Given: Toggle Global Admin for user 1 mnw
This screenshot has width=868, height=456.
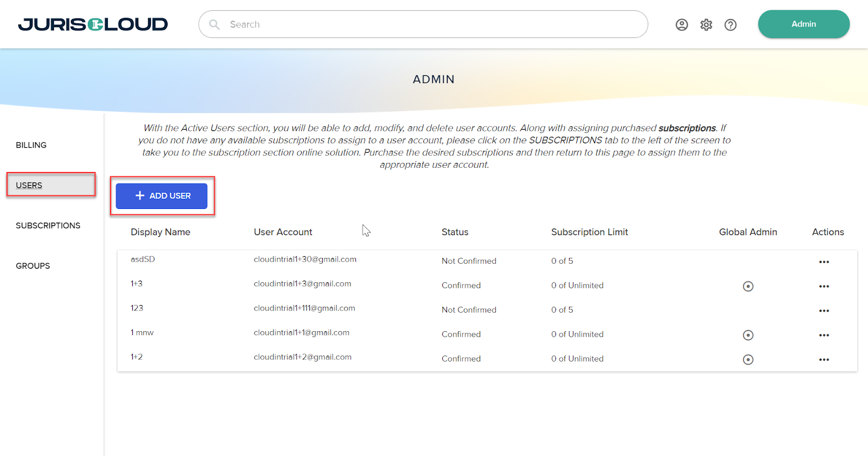Looking at the screenshot, I should click(748, 335).
